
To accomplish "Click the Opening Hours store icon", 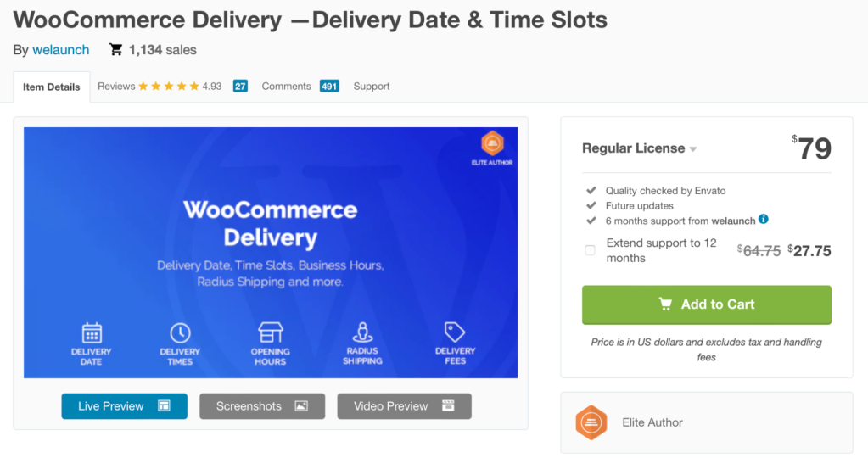I will (x=271, y=332).
